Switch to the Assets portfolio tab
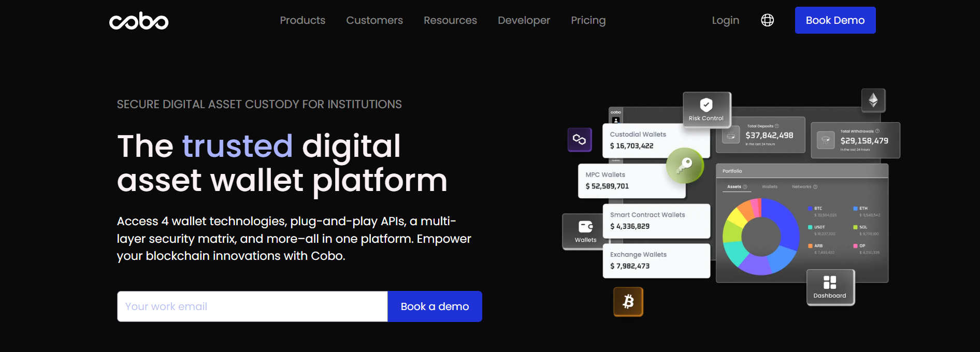The width and height of the screenshot is (980, 352). [737, 187]
